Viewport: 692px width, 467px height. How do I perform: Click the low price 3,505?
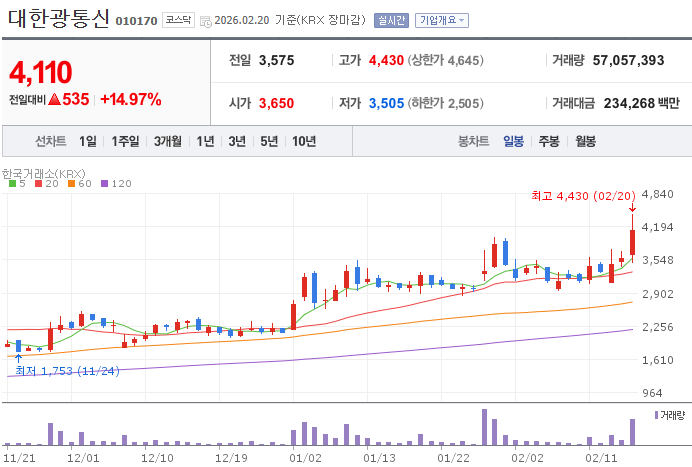pyautogui.click(x=387, y=103)
